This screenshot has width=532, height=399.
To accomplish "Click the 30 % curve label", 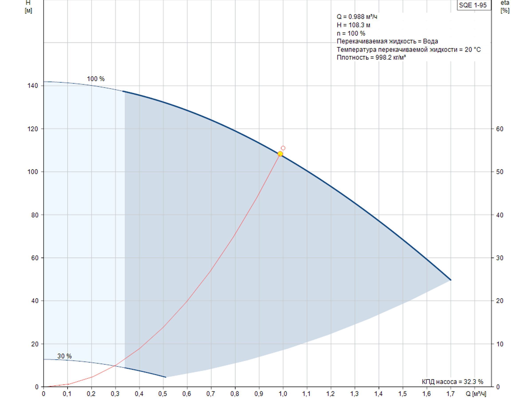I will tap(65, 356).
